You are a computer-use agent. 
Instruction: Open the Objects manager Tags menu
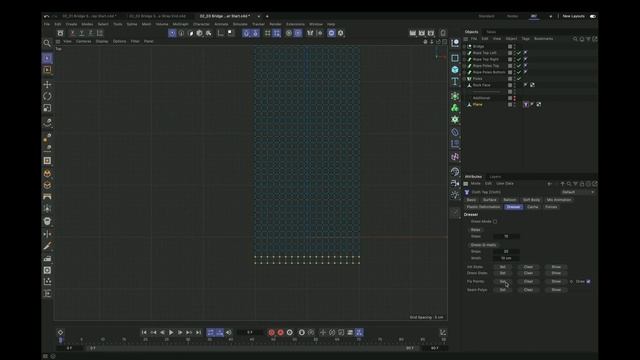[525, 39]
